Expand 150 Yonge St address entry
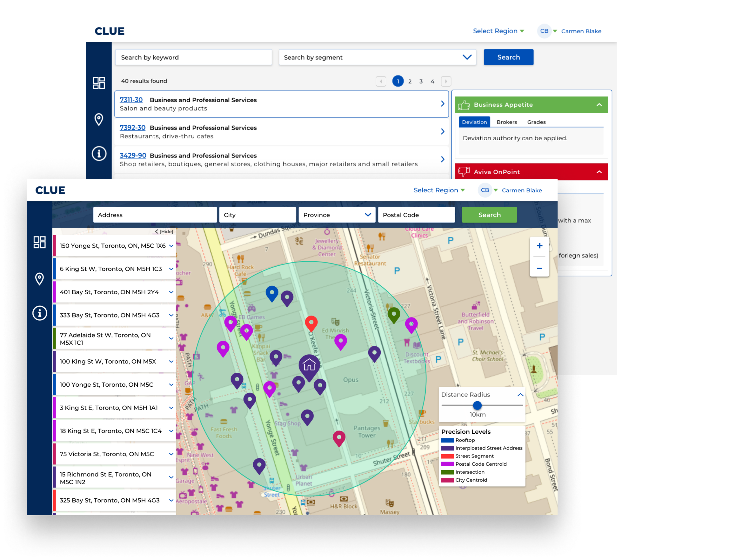Viewport: 748px width, 560px height. point(171,246)
